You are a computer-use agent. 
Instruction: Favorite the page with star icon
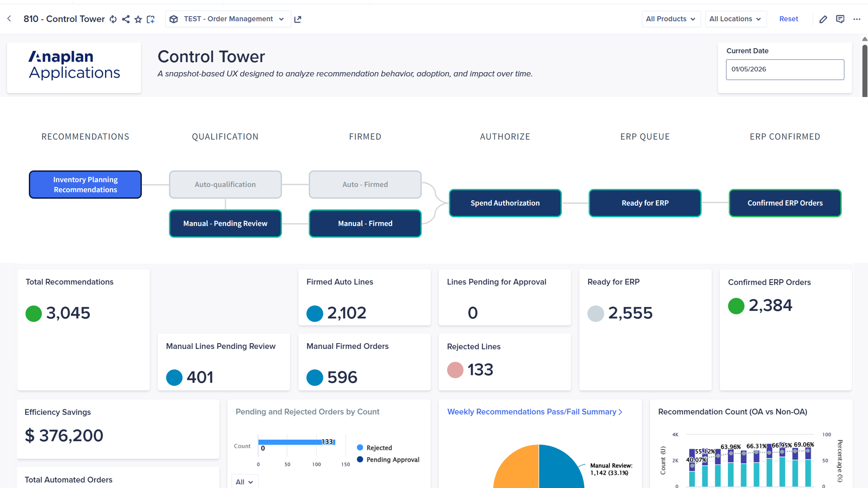pos(138,19)
